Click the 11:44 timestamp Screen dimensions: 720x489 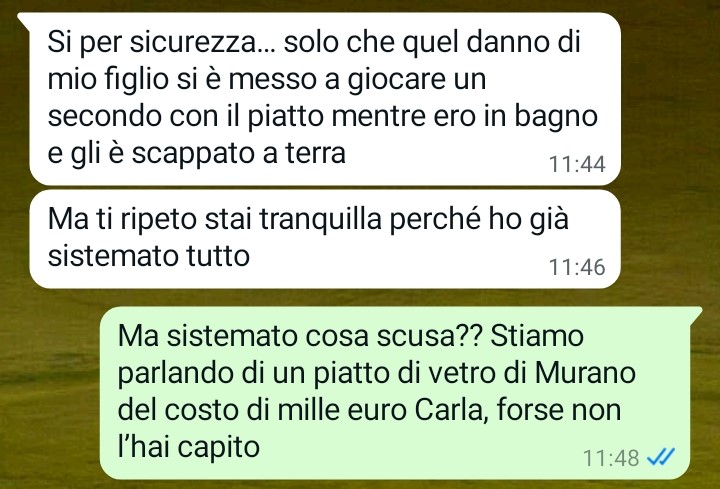coord(577,164)
